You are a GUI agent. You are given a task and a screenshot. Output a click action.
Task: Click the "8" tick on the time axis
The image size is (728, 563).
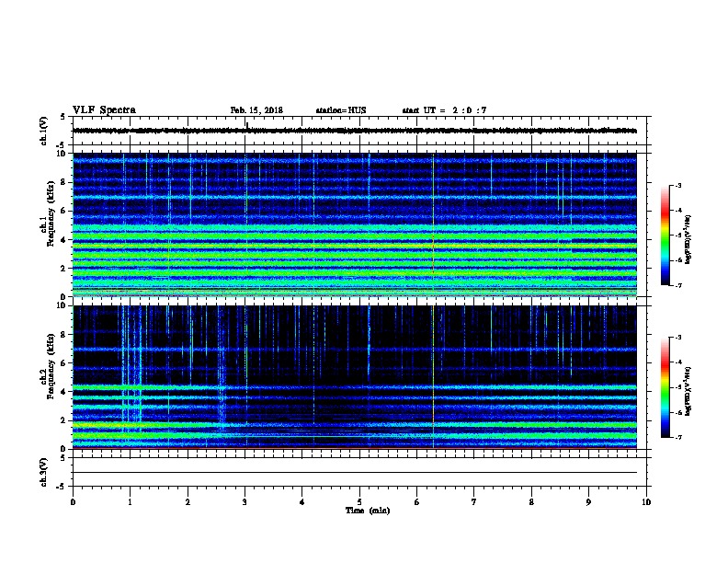coord(531,501)
